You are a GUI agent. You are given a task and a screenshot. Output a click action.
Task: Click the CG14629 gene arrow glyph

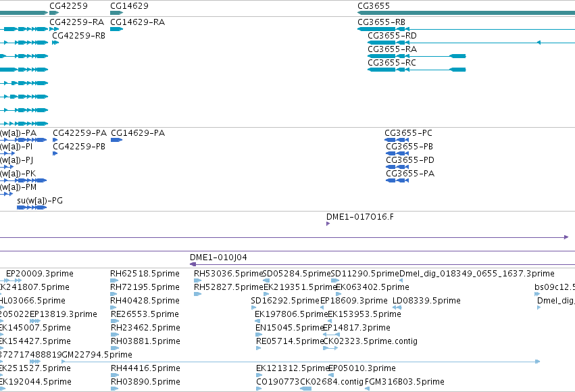117,13
